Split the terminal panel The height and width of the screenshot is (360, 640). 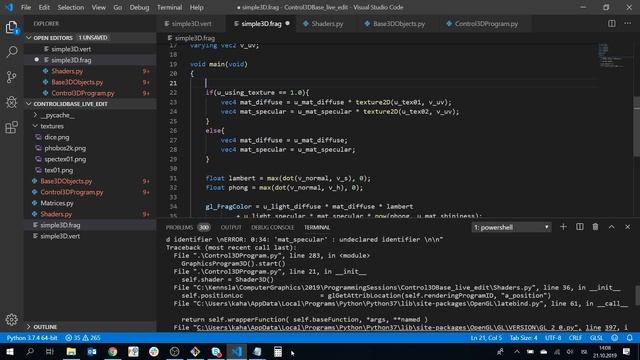click(580, 227)
